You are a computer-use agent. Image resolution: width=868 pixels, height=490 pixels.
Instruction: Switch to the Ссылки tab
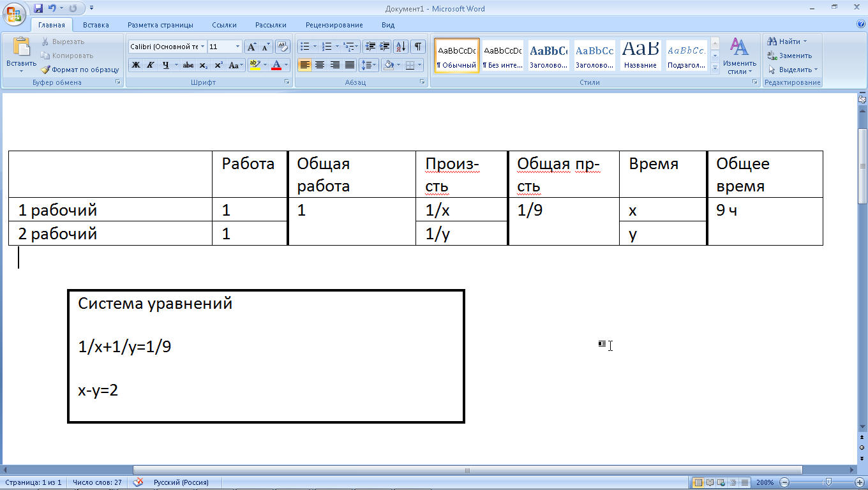(x=224, y=25)
